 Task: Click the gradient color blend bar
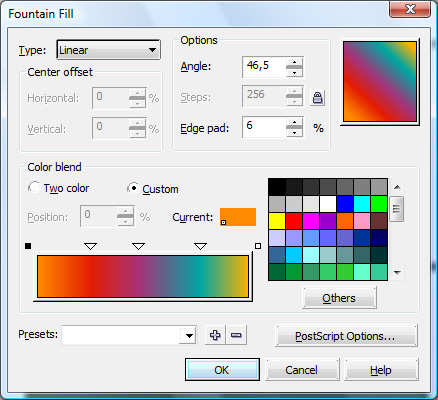pos(143,276)
